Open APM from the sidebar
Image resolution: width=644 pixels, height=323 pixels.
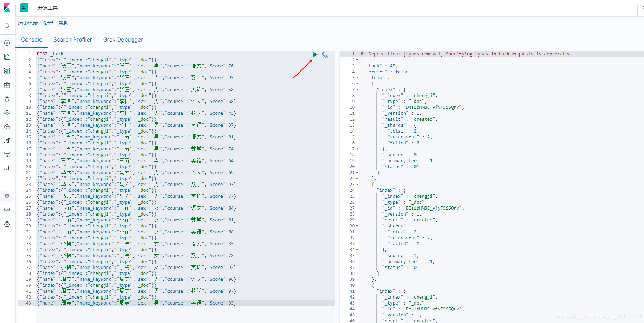coord(7,155)
